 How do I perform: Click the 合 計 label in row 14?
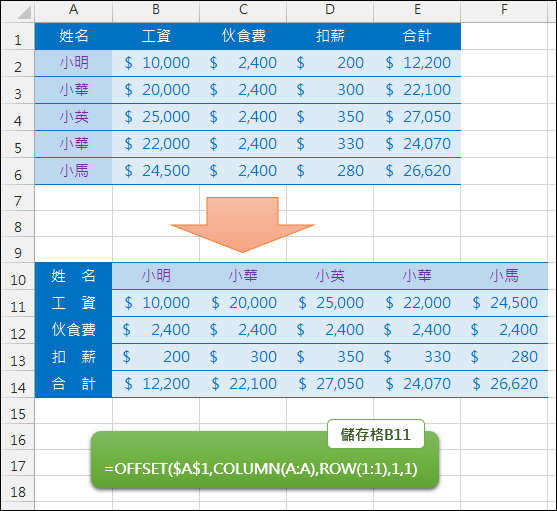74,384
